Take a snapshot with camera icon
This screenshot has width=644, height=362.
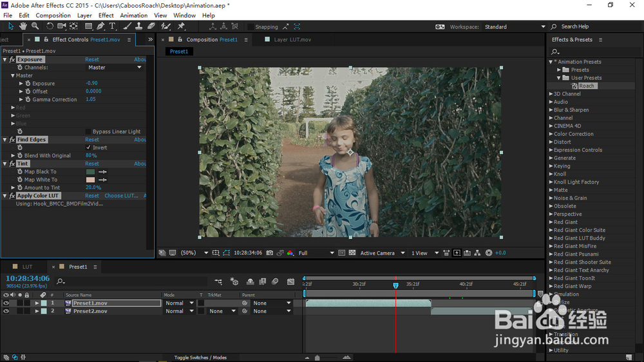click(269, 253)
